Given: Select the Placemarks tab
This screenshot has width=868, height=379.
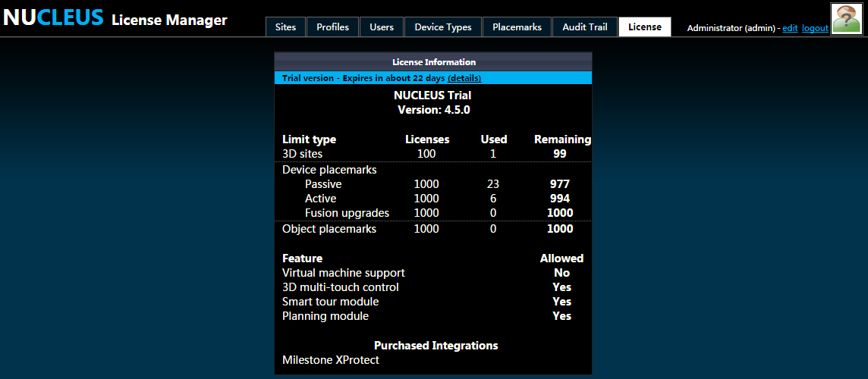Looking at the screenshot, I should [x=517, y=27].
